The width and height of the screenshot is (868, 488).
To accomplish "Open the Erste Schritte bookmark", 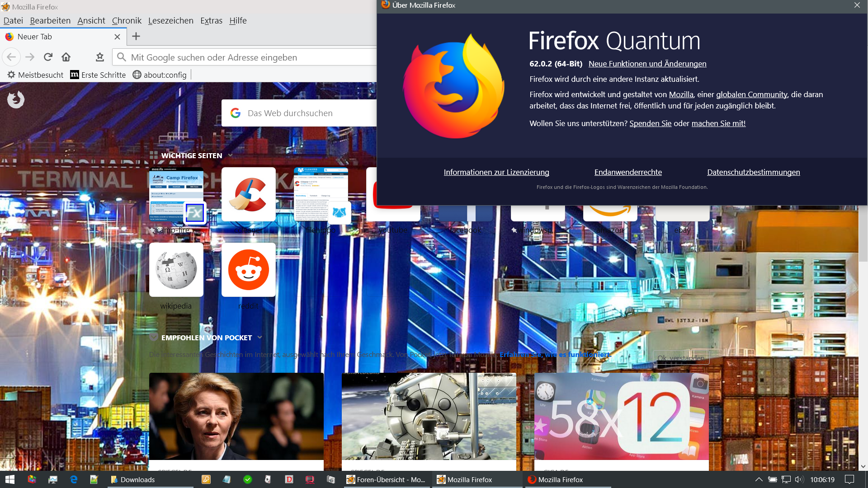I will [x=98, y=75].
